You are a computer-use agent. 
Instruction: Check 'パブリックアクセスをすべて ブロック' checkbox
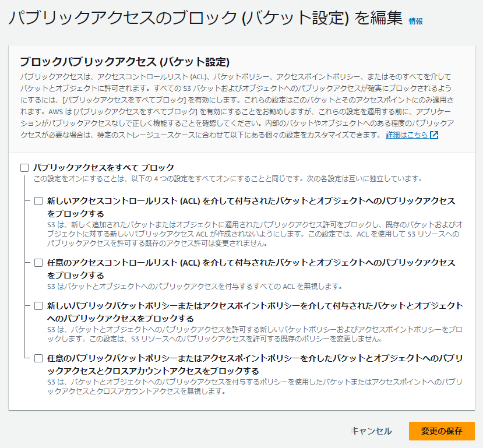point(24,168)
